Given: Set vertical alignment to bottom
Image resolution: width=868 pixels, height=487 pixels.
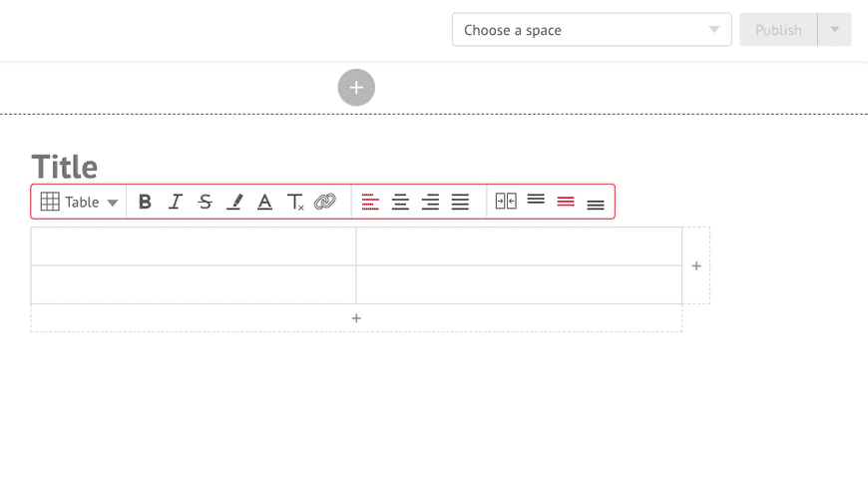Looking at the screenshot, I should coord(596,206).
